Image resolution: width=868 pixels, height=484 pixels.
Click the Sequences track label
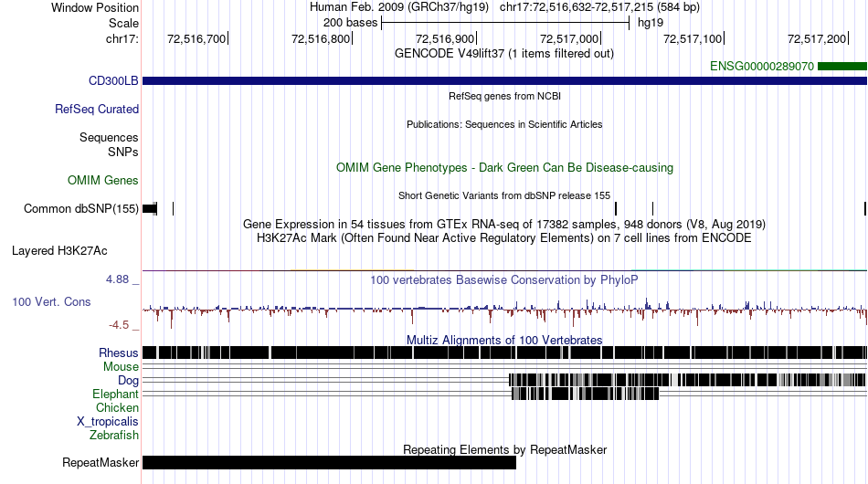tap(109, 137)
